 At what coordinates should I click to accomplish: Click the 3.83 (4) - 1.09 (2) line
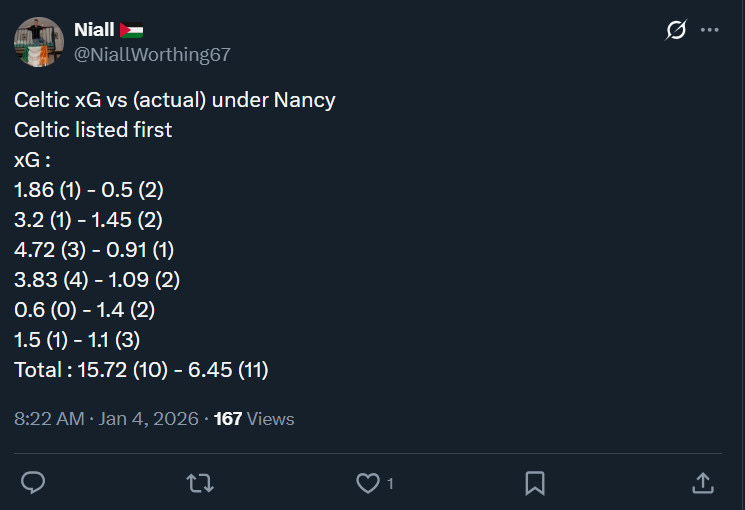[97, 280]
